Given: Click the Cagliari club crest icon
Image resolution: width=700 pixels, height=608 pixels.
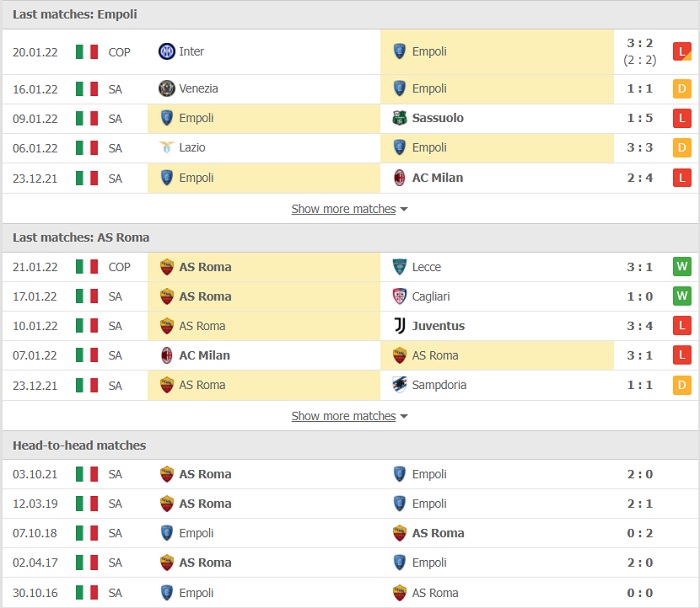Looking at the screenshot, I should click(400, 296).
